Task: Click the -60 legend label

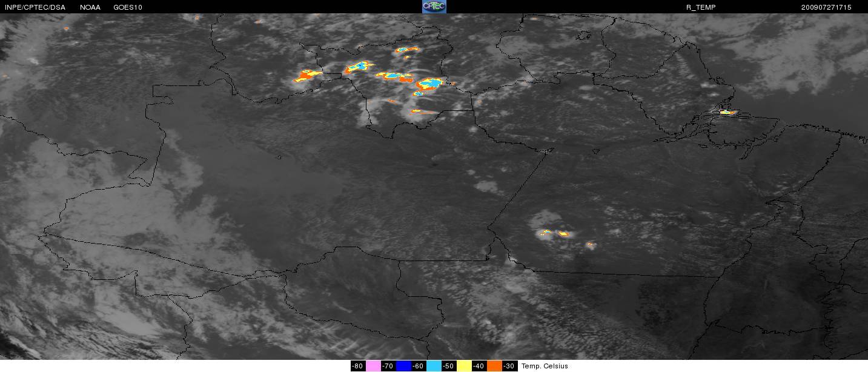Action: pyautogui.click(x=419, y=366)
